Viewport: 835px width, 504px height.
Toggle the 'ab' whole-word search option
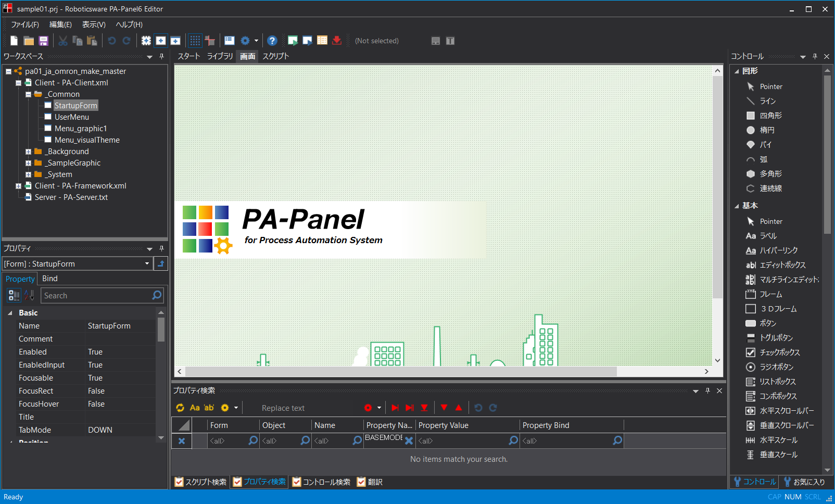(x=209, y=408)
